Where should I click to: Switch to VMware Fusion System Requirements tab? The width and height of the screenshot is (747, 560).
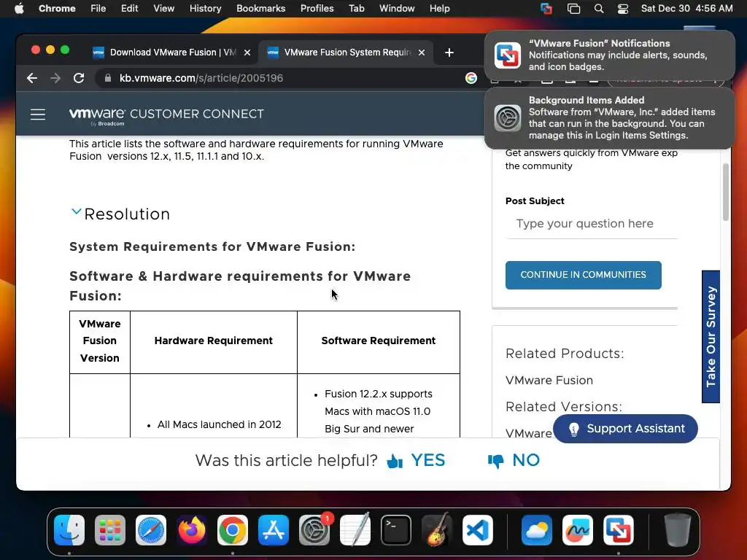point(341,52)
